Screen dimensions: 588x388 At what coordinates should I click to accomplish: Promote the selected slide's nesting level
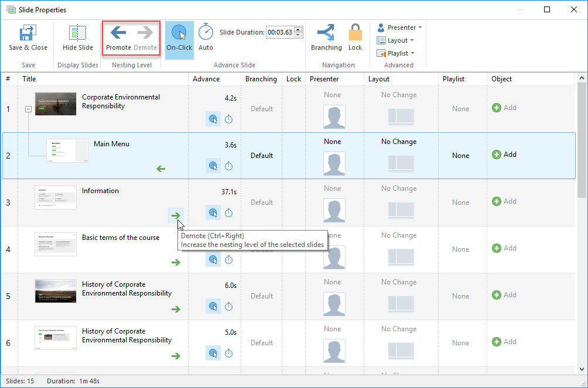coord(118,39)
